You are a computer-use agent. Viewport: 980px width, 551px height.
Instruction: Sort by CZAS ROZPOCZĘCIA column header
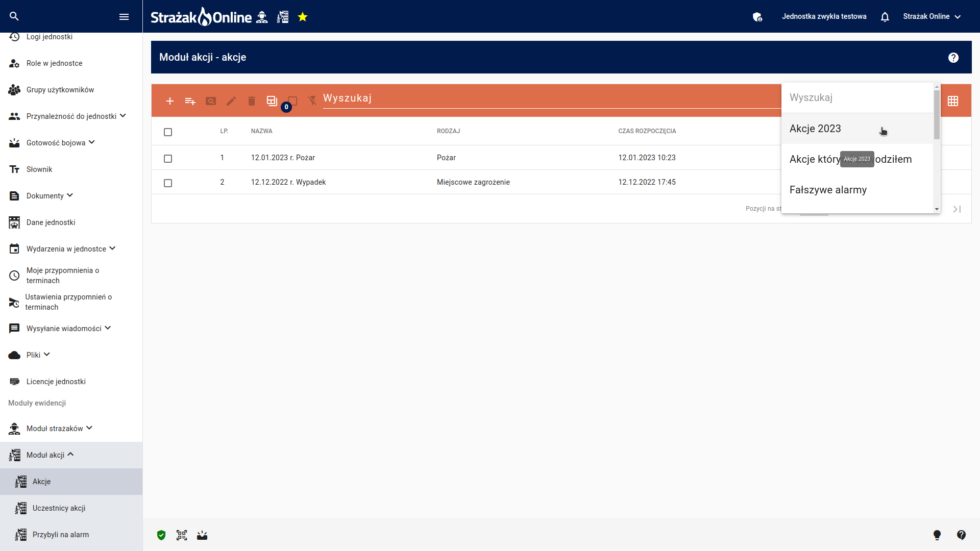pyautogui.click(x=647, y=131)
